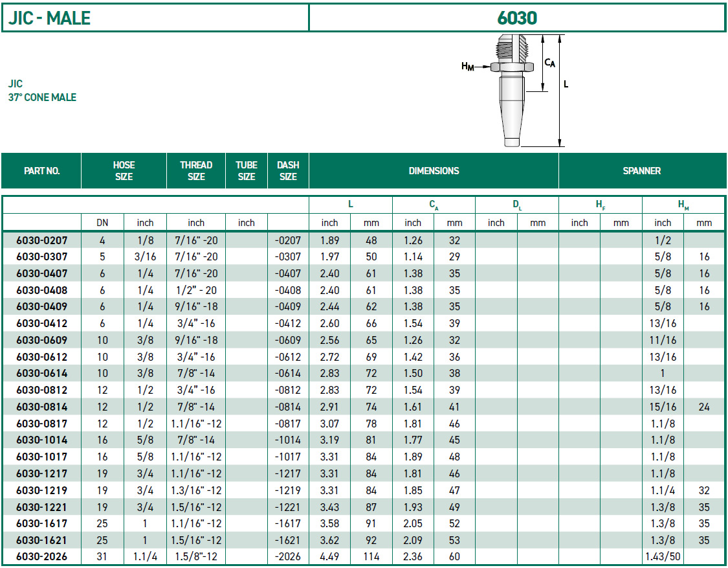Click the THREAD SIZE column header
The height and width of the screenshot is (568, 728).
click(196, 170)
